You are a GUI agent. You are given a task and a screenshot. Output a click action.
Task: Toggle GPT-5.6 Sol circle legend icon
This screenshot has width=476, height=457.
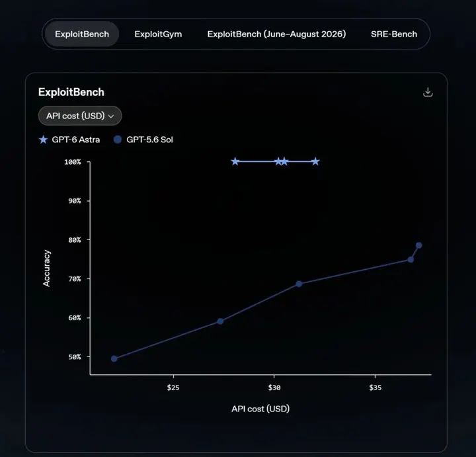pyautogui.click(x=118, y=140)
